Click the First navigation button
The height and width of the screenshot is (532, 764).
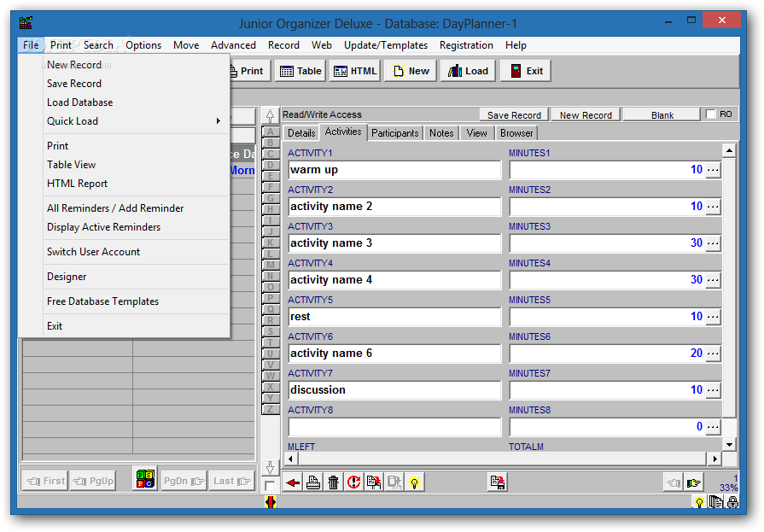tap(46, 482)
